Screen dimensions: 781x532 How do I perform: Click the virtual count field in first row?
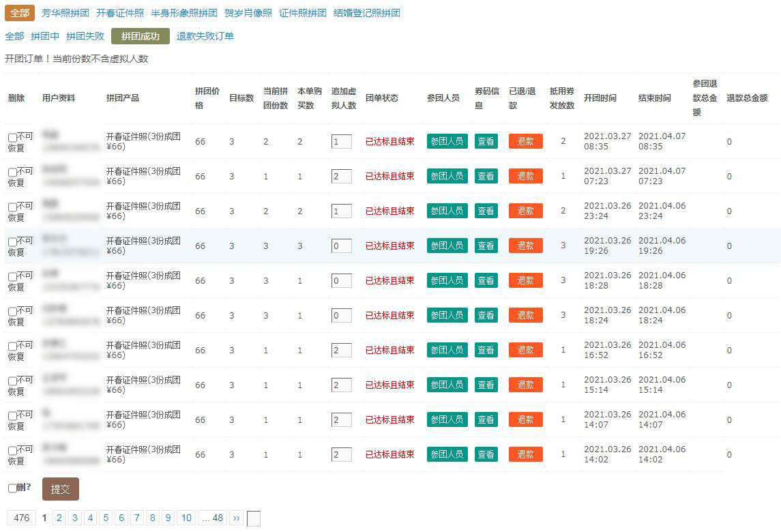[341, 141]
